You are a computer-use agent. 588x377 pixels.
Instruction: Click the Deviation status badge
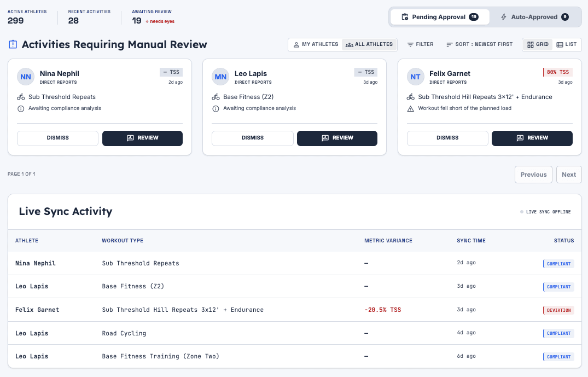pos(558,310)
